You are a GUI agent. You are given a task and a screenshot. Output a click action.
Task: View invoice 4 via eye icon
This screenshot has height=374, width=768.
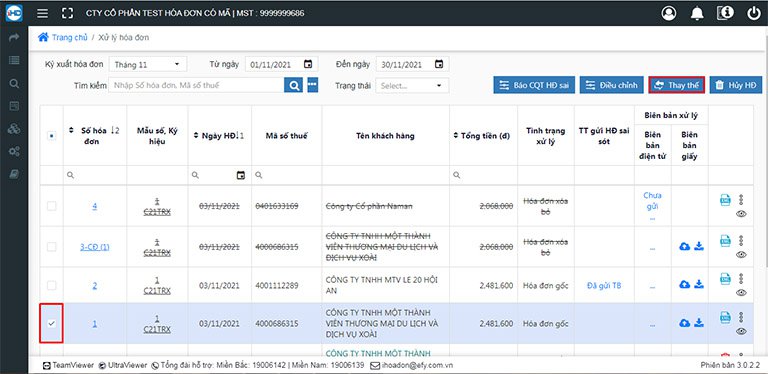click(741, 213)
